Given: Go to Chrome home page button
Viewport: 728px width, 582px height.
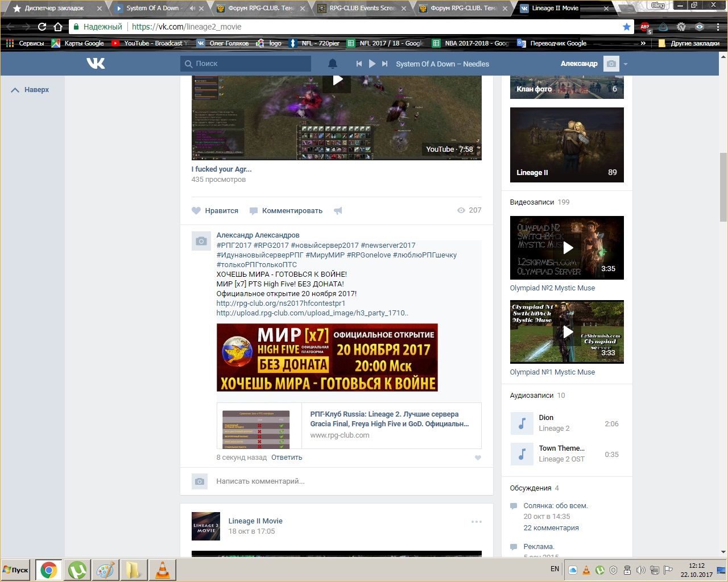Looking at the screenshot, I should tap(58, 27).
